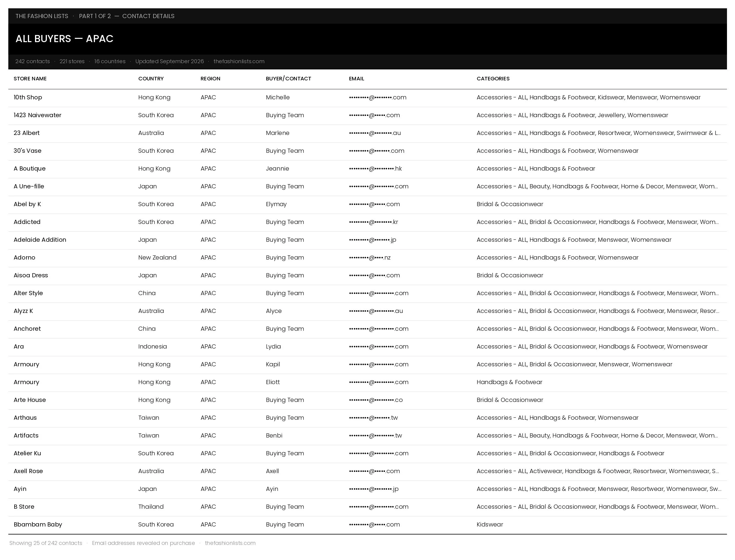Select the Alter Style store name
735x560 pixels.
pos(28,293)
